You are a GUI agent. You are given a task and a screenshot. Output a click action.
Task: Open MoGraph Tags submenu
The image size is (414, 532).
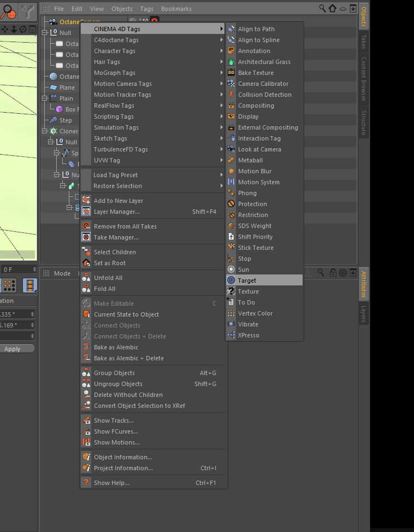coord(153,73)
